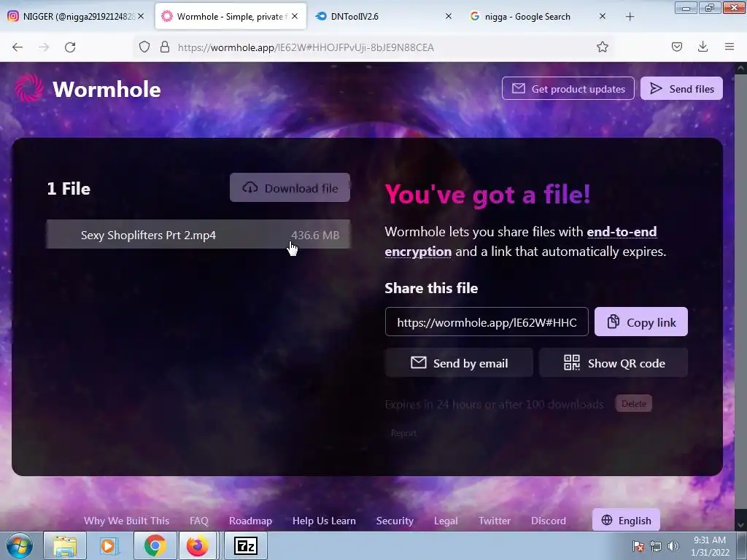Open the Roadmap footer link
747x560 pixels.
click(250, 521)
